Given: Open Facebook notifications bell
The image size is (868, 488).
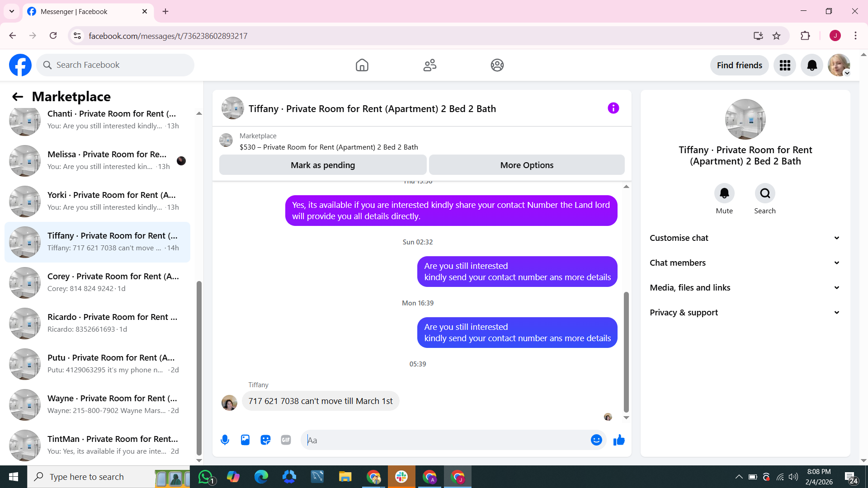Looking at the screenshot, I should click(x=812, y=65).
